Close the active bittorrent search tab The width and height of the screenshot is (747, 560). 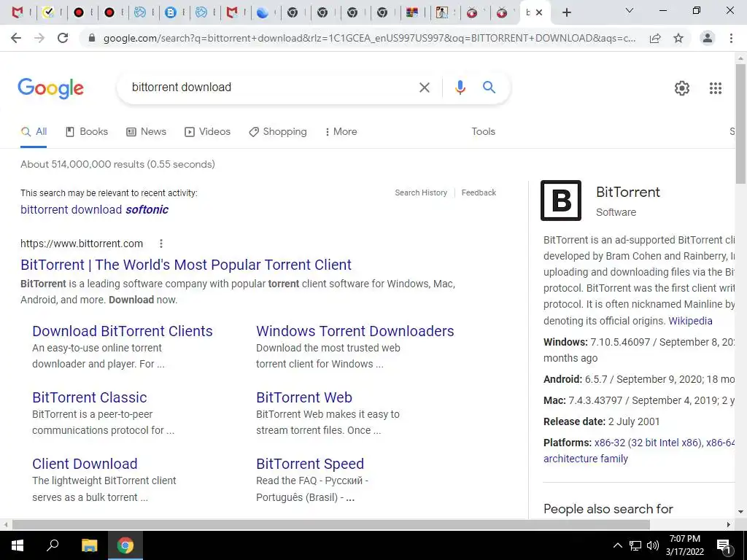click(539, 13)
